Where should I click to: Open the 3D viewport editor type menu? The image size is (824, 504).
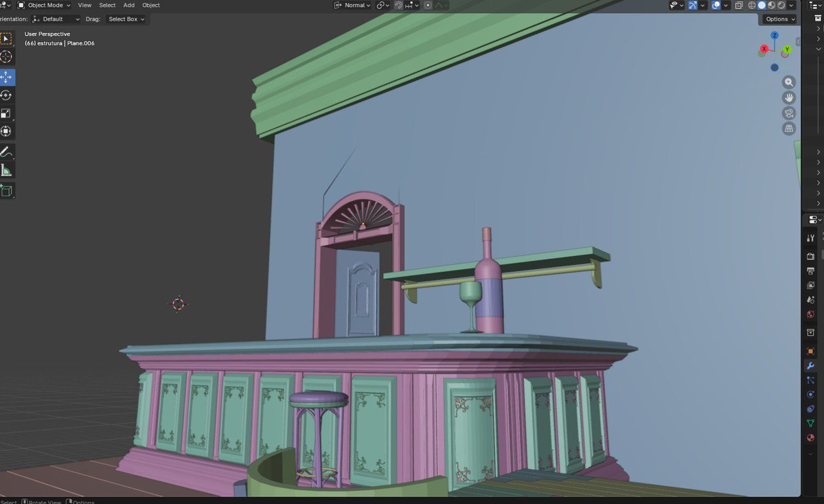click(x=5, y=5)
